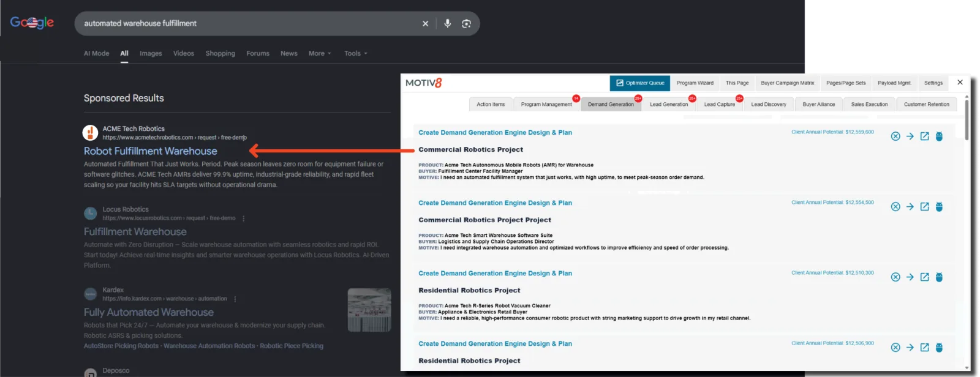
Task: Click the 'Residential Robotics Project' heading with $12,510,300 potential
Action: pyautogui.click(x=469, y=290)
